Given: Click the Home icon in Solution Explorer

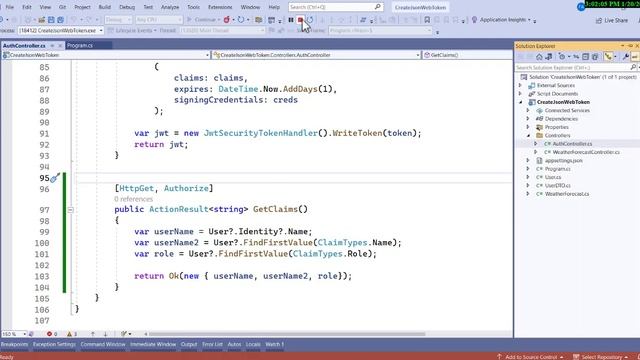Looking at the screenshot, I should (539, 57).
